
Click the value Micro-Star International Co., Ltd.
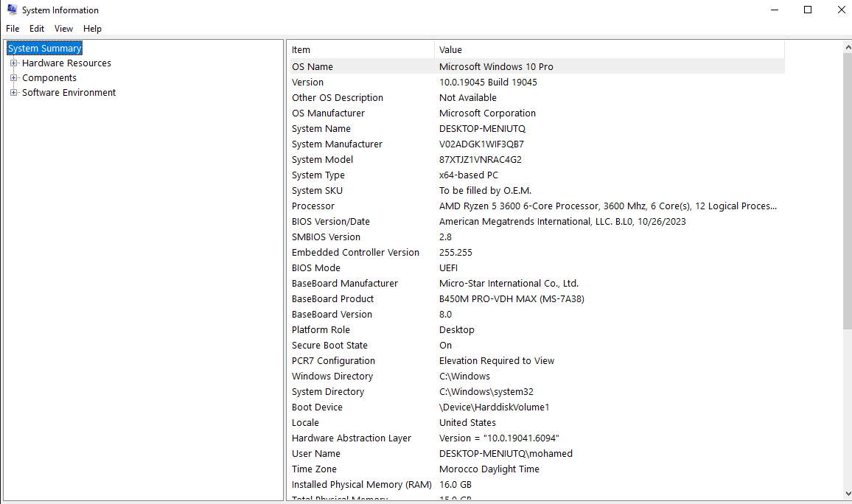coord(509,284)
